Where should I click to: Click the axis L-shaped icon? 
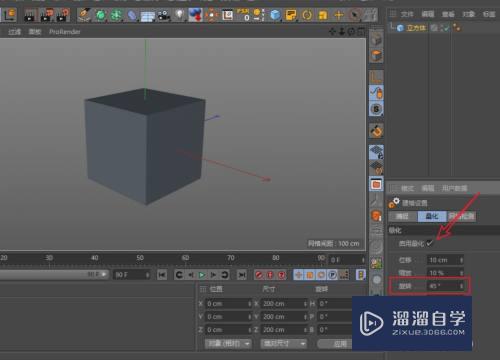tap(376, 77)
